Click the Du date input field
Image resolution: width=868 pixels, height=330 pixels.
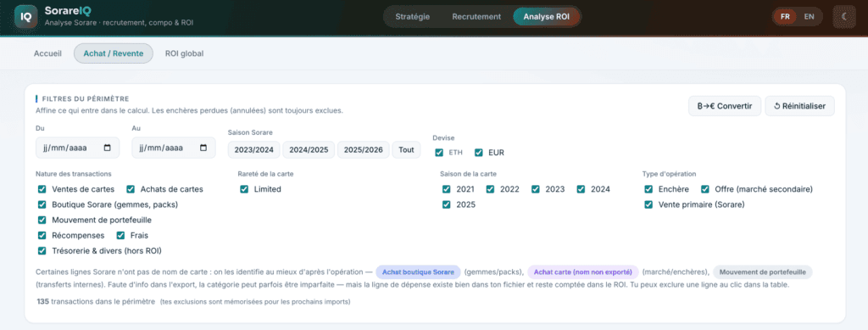point(77,148)
